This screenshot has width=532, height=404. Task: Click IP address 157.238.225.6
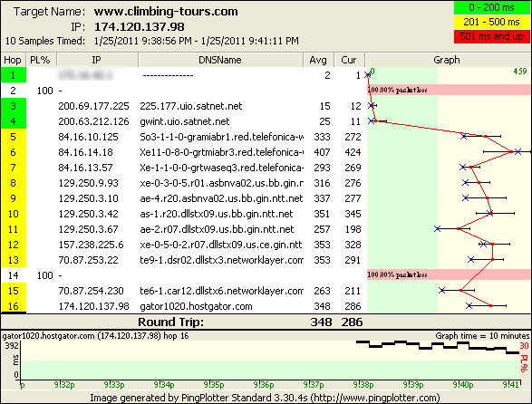[91, 245]
